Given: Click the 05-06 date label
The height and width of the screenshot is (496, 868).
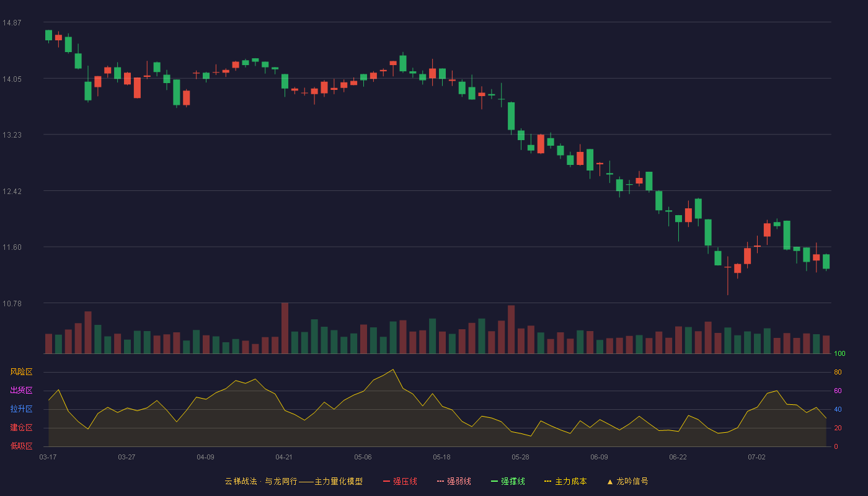Looking at the screenshot, I should (x=363, y=457).
